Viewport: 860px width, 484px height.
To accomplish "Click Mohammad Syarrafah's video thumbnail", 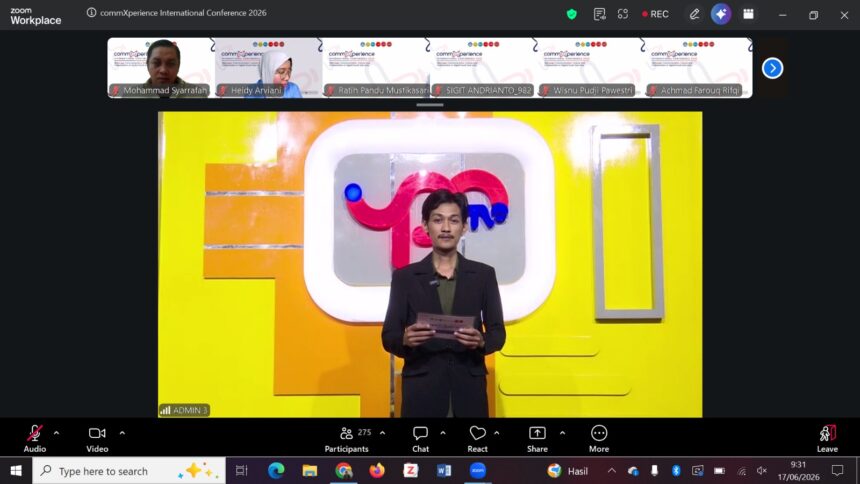I will 161,68.
